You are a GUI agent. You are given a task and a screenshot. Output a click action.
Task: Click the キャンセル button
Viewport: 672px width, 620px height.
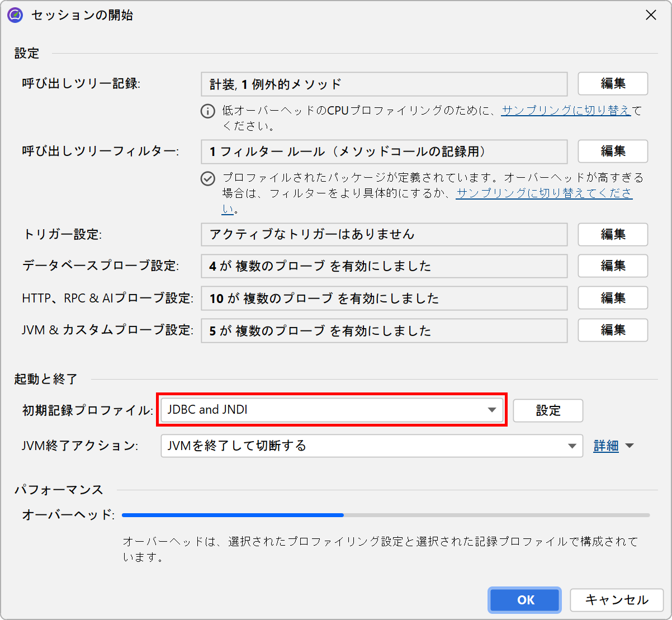click(616, 600)
